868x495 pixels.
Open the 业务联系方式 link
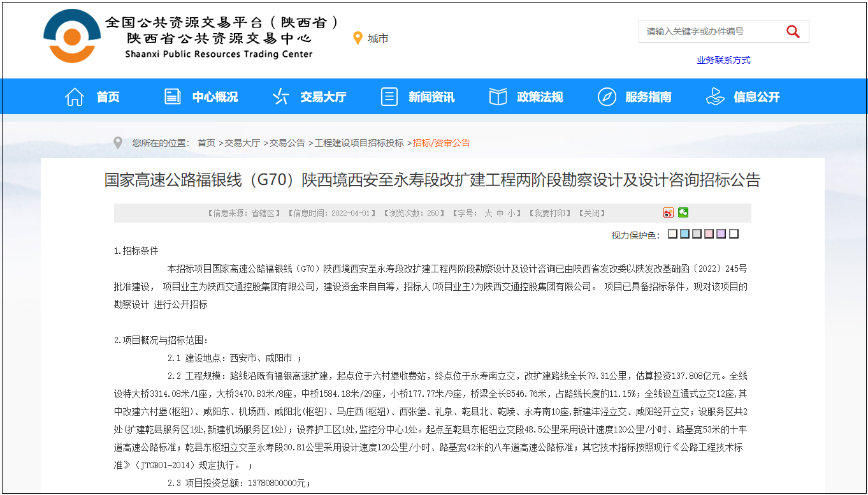point(723,60)
